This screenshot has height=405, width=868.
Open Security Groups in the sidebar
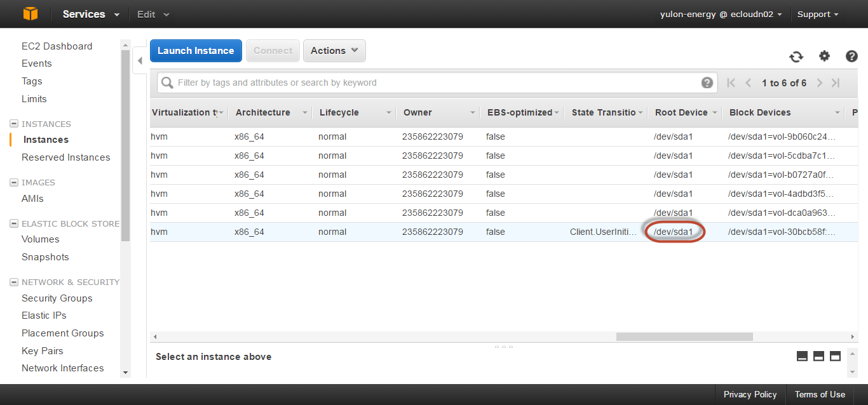pyautogui.click(x=57, y=298)
